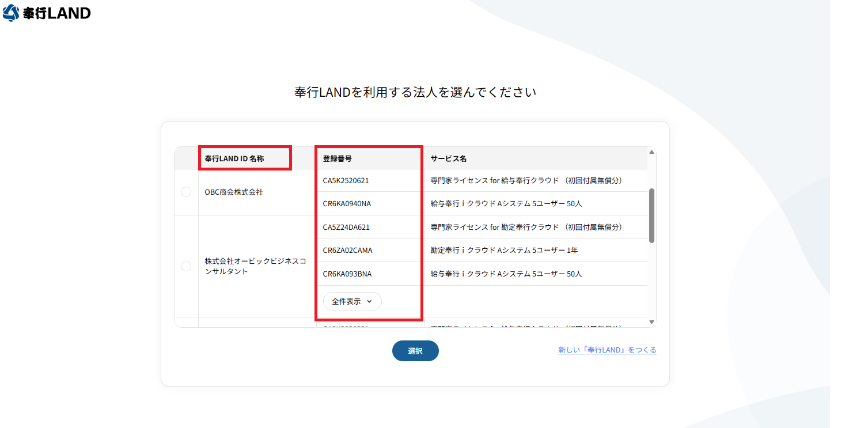Click the サービス名 column header
The width and height of the screenshot is (868, 428).
point(449,158)
